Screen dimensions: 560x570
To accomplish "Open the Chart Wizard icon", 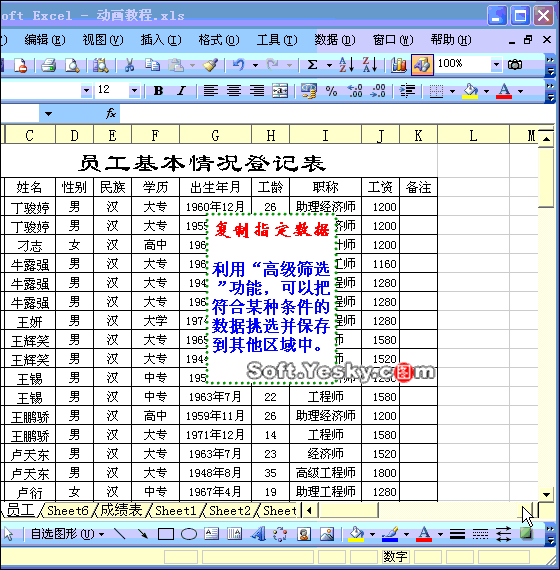I will [x=399, y=65].
